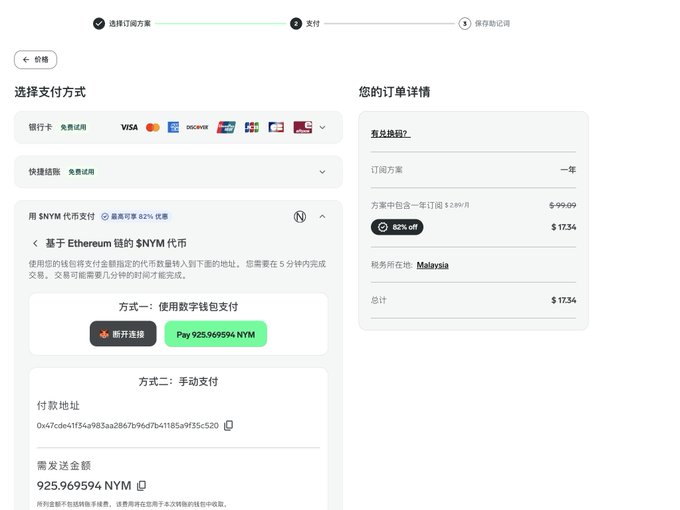Click the JCB card icon
Viewport: 680px width, 510px height.
pyautogui.click(x=252, y=127)
